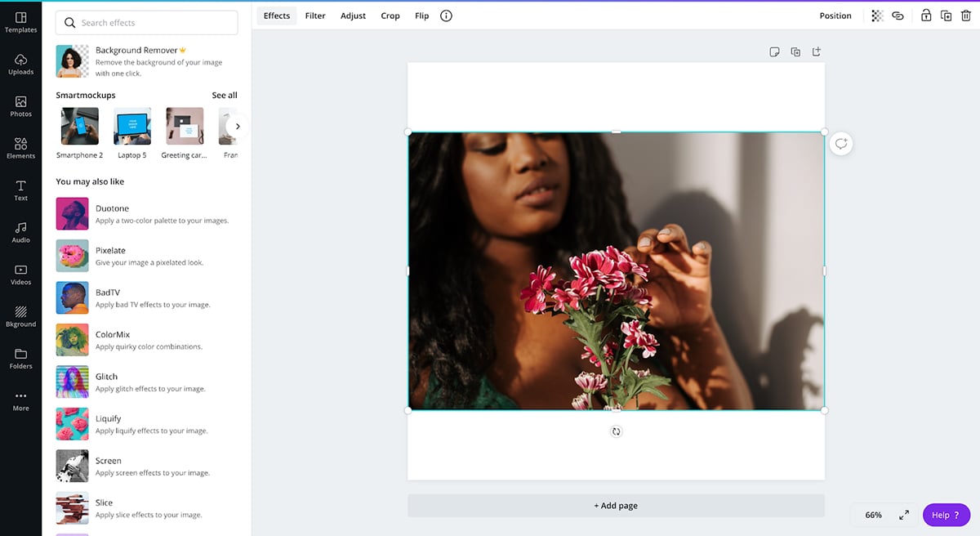Switch to the Filter tab
The height and width of the screenshot is (536, 980).
click(315, 16)
